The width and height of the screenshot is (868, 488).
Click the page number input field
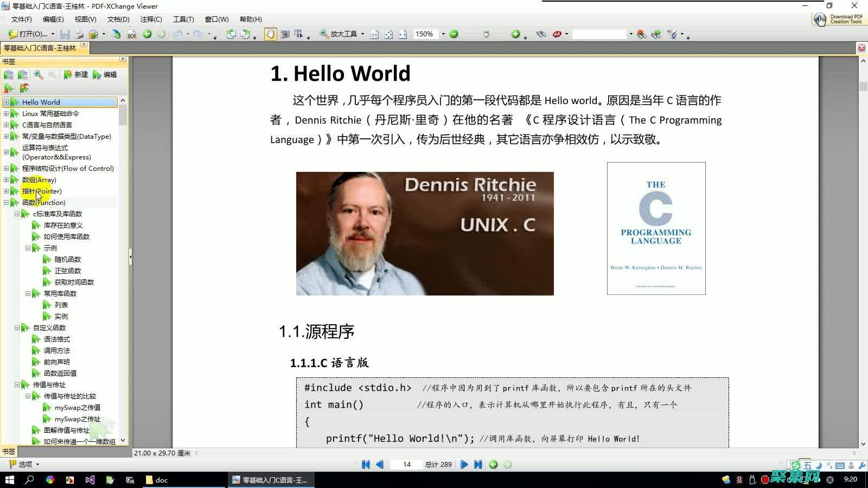click(407, 465)
